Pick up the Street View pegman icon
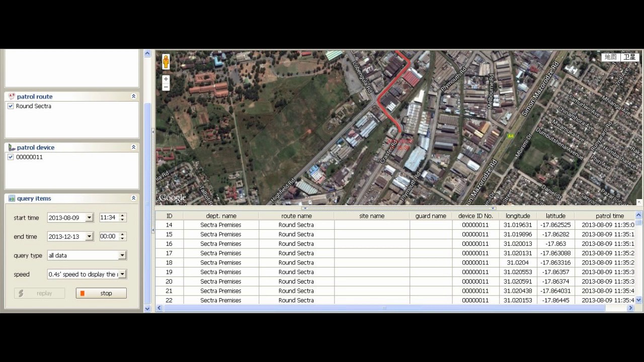Viewport: 644px width, 362px height. tap(166, 62)
